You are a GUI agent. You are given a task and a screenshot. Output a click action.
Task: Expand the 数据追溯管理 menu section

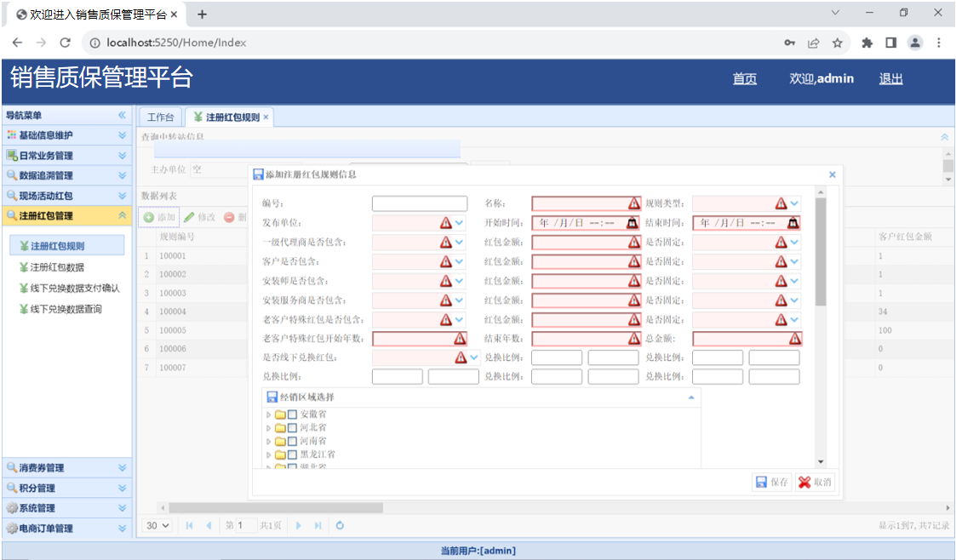pyautogui.click(x=67, y=175)
